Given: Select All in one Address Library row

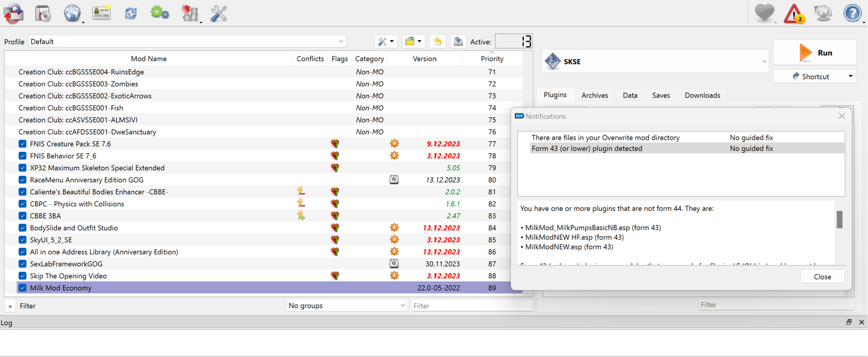Looking at the screenshot, I should 264,252.
